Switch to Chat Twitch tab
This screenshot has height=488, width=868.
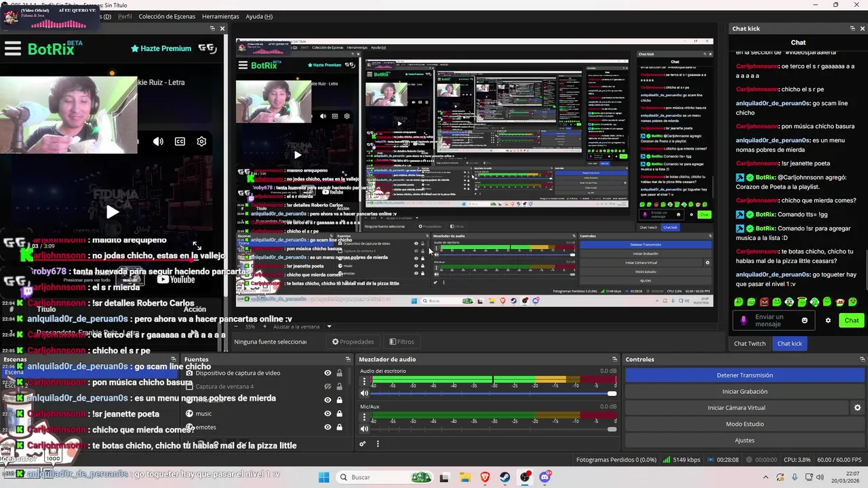tap(749, 344)
